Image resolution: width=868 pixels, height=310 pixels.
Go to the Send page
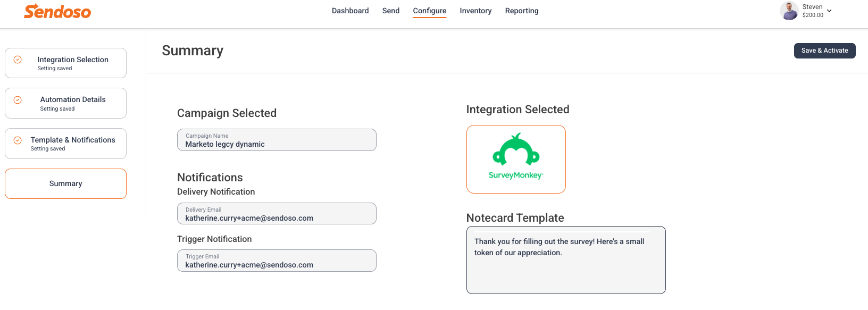coord(390,11)
